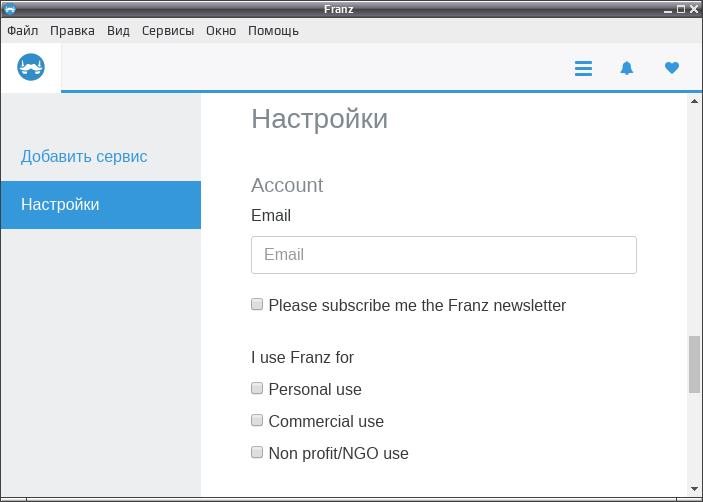Open the Окно menu
Image resolution: width=703 pixels, height=502 pixels.
click(221, 30)
